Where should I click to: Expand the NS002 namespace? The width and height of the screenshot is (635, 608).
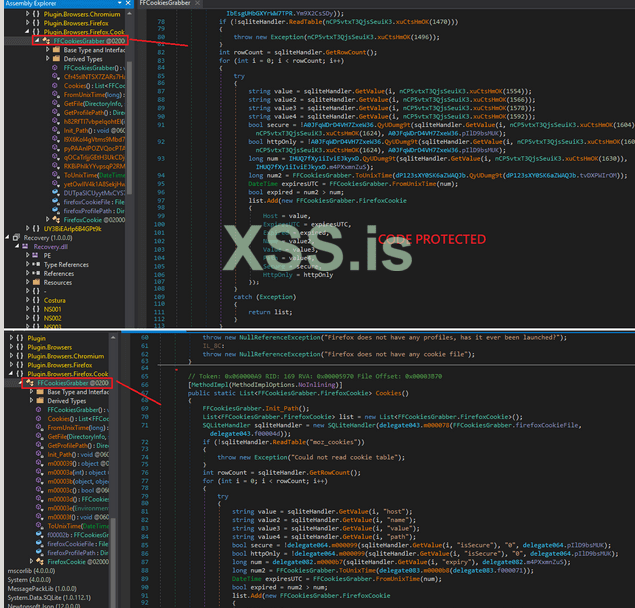[x=27, y=318]
